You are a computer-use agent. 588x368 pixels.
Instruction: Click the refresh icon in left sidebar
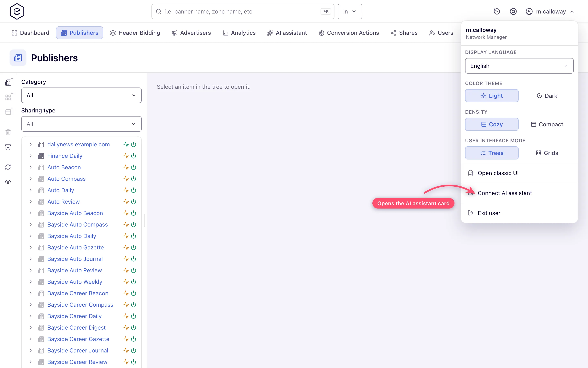click(x=8, y=167)
